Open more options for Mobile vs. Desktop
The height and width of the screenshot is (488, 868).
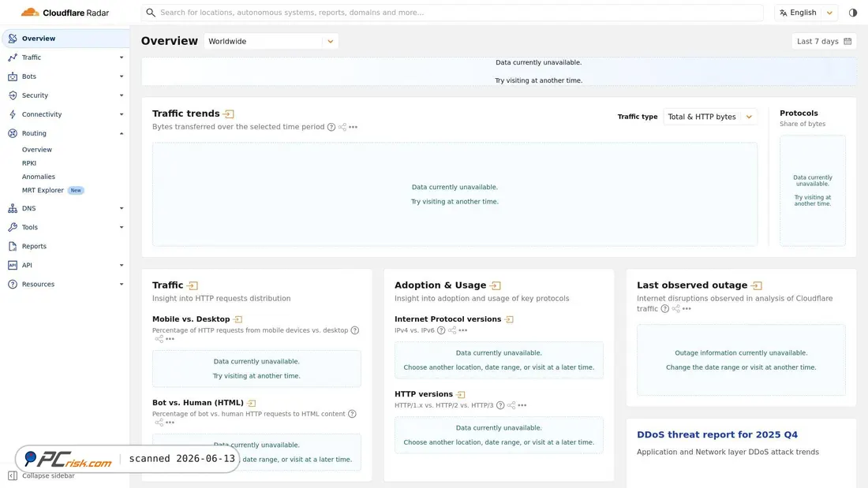pyautogui.click(x=170, y=339)
